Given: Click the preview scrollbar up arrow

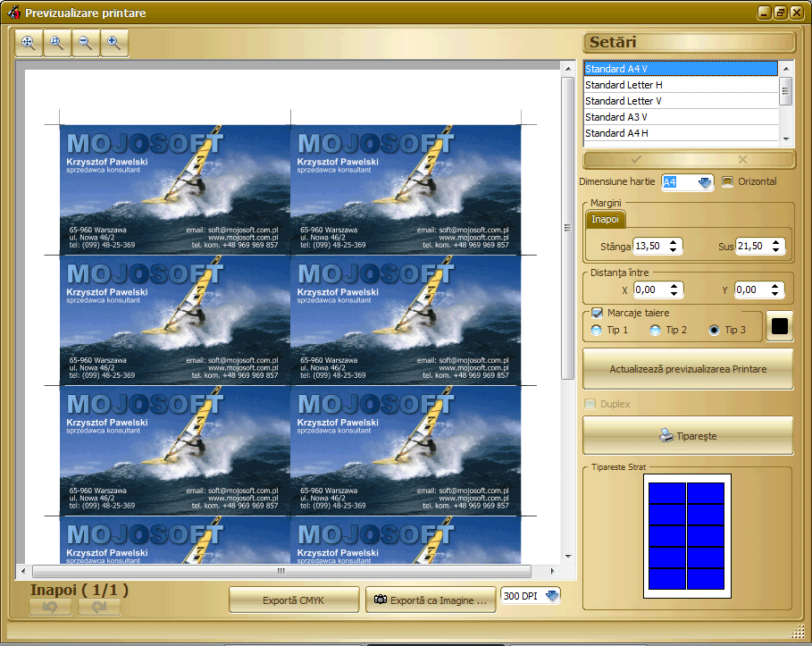Looking at the screenshot, I should pos(567,69).
